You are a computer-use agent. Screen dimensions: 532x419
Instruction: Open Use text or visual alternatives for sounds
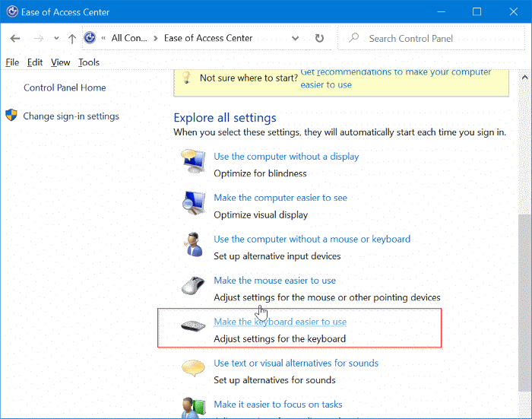coord(296,363)
